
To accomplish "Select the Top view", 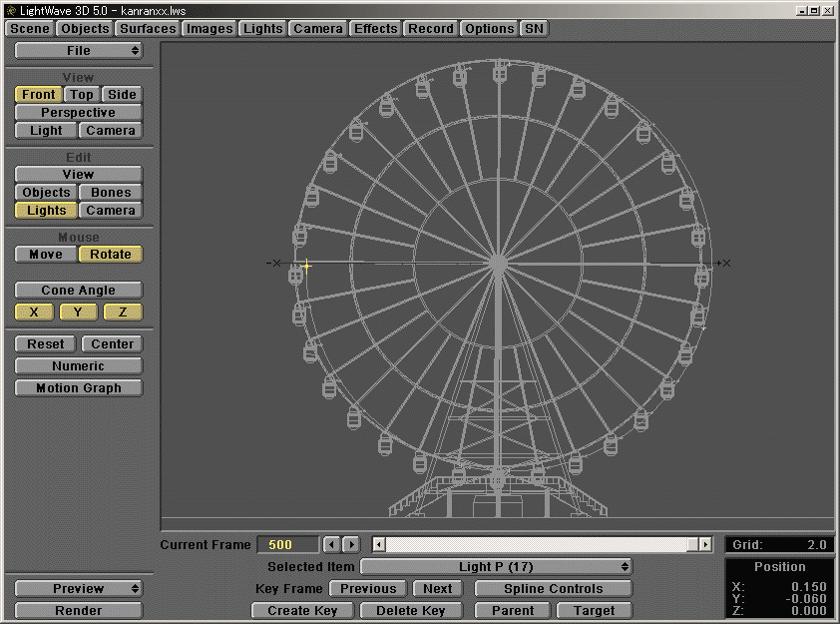I will pyautogui.click(x=81, y=95).
